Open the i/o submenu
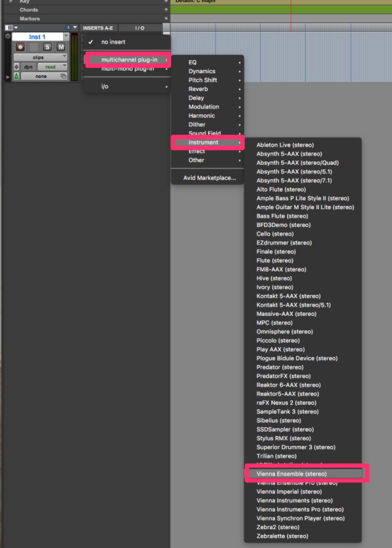Viewport: 392px width, 548px height. [x=127, y=86]
